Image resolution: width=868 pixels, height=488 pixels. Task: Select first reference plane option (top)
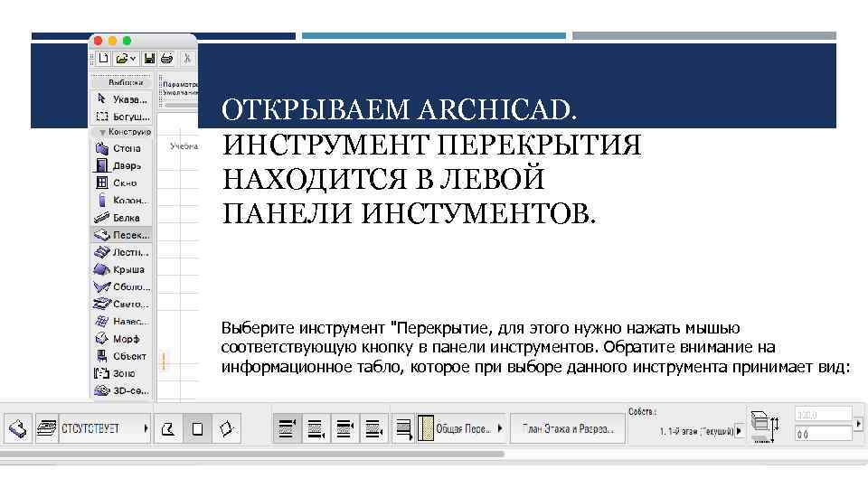[x=287, y=428]
